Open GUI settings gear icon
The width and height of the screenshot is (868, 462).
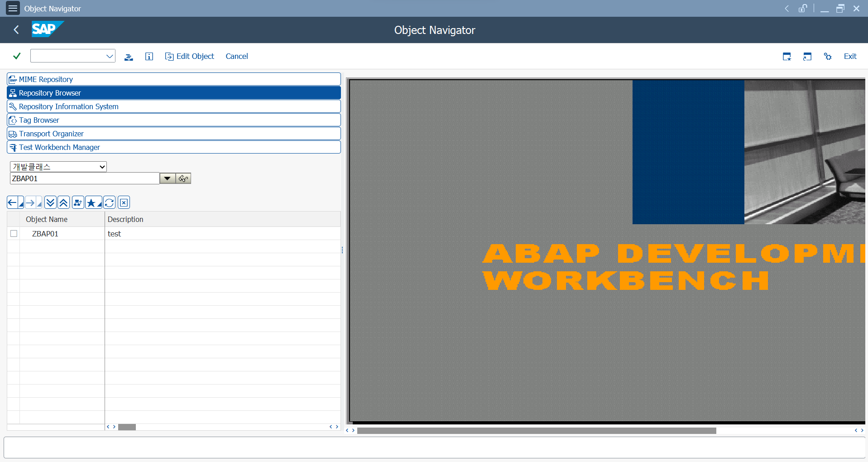coord(828,57)
